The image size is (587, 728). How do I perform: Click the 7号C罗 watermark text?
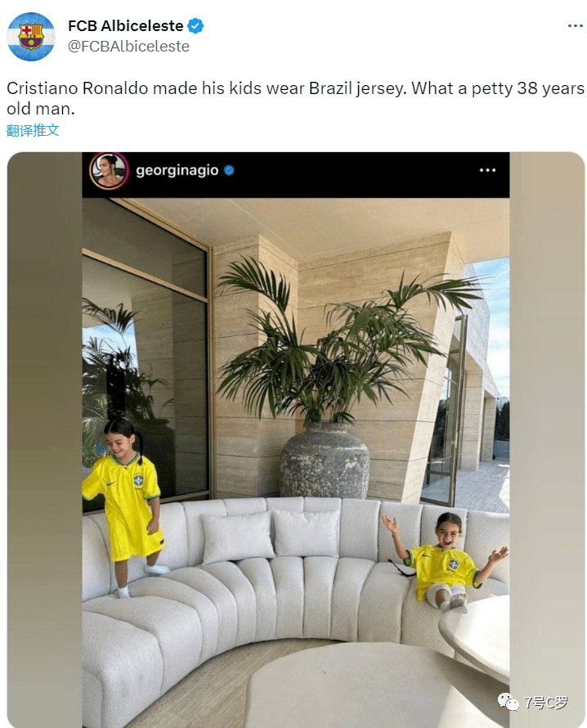coord(545,703)
